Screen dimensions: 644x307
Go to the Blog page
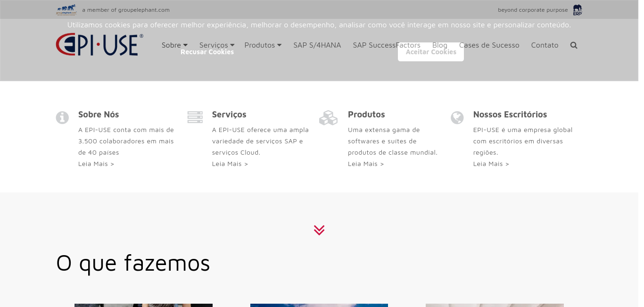(x=440, y=45)
